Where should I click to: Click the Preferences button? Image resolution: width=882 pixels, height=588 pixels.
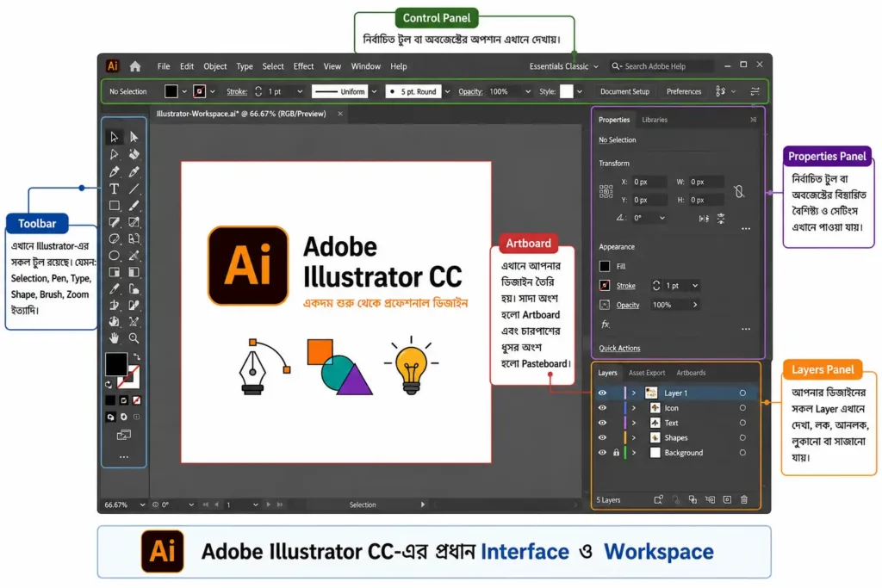(683, 91)
